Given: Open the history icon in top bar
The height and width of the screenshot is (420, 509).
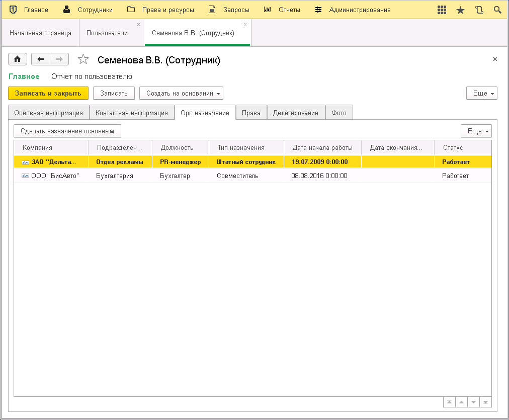Looking at the screenshot, I should click(x=479, y=10).
